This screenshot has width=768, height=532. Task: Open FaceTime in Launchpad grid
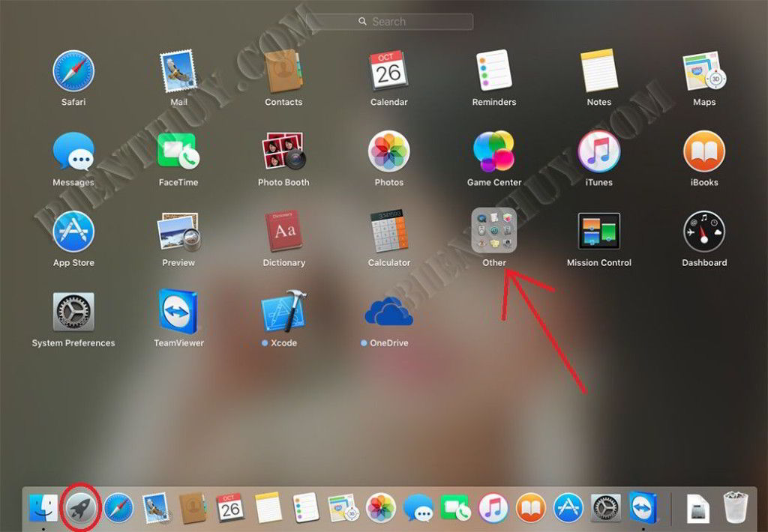pos(178,151)
